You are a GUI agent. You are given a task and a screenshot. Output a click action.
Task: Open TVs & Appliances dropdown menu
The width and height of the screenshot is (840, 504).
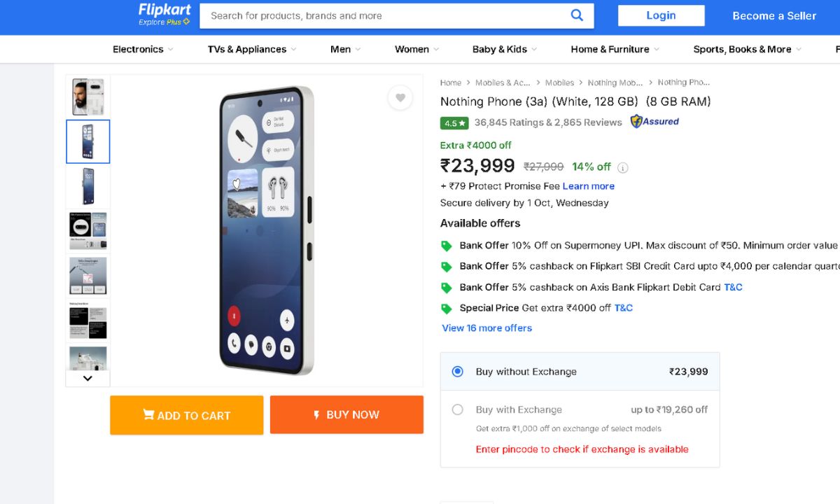[x=252, y=49]
